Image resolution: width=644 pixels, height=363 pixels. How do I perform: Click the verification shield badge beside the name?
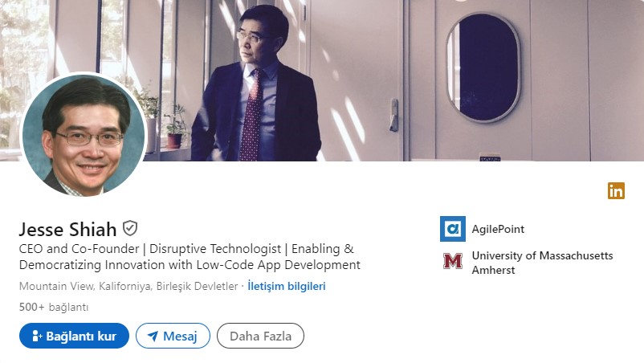(130, 228)
